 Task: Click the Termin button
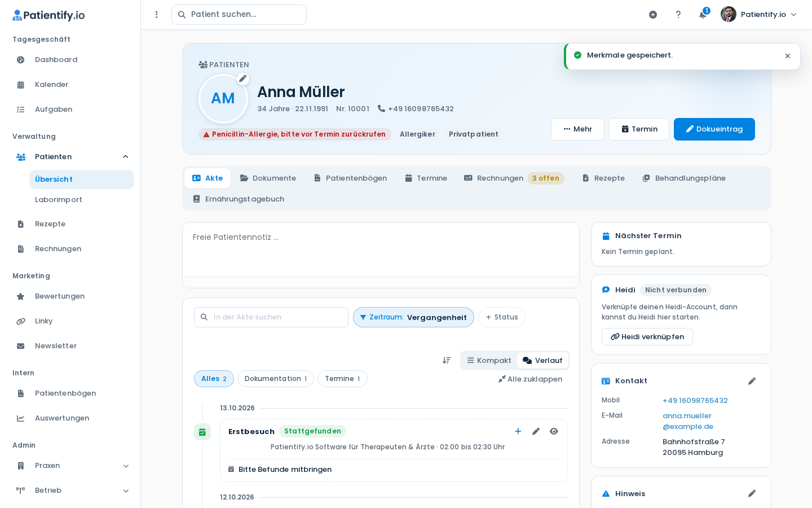[x=639, y=129]
